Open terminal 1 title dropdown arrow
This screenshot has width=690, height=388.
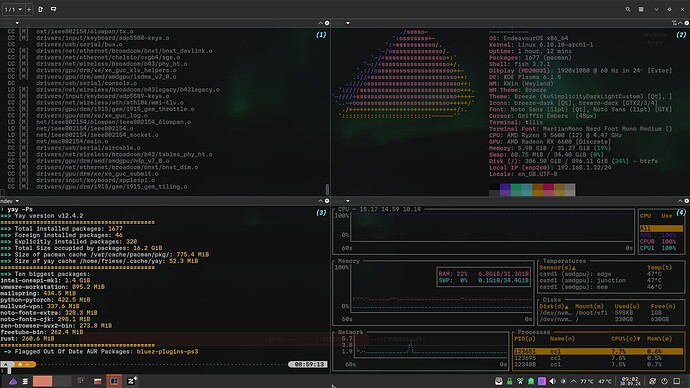tap(17, 23)
